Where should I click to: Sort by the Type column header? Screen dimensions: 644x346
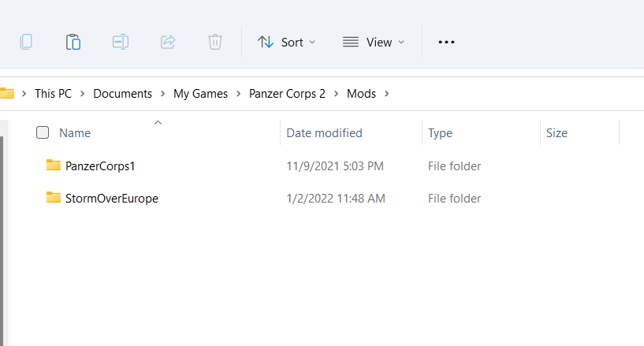441,133
